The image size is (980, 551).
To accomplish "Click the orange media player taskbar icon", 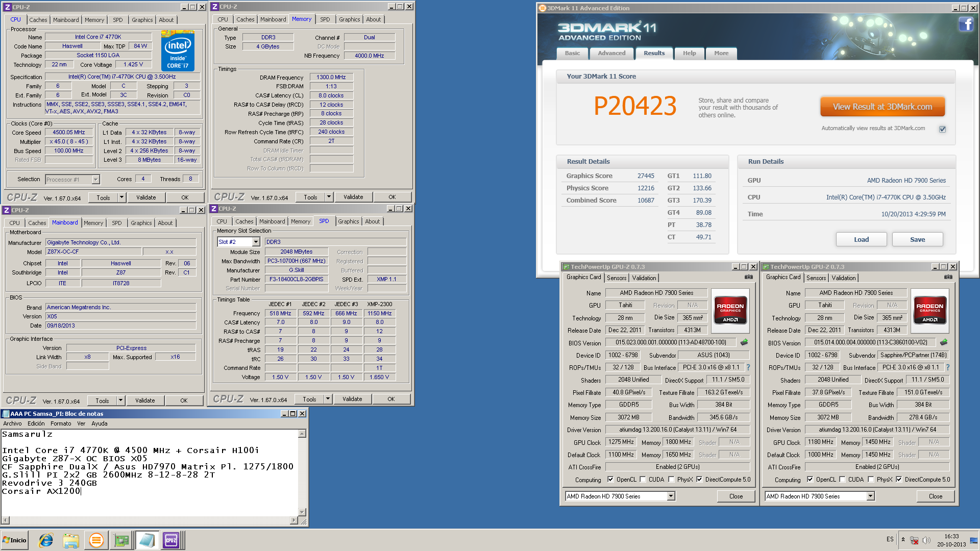I will point(96,540).
